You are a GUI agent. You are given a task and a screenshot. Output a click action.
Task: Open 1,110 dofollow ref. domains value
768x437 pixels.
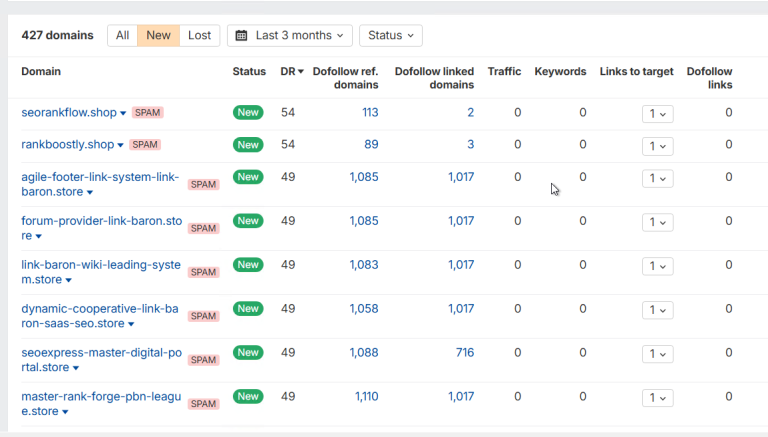click(x=366, y=396)
